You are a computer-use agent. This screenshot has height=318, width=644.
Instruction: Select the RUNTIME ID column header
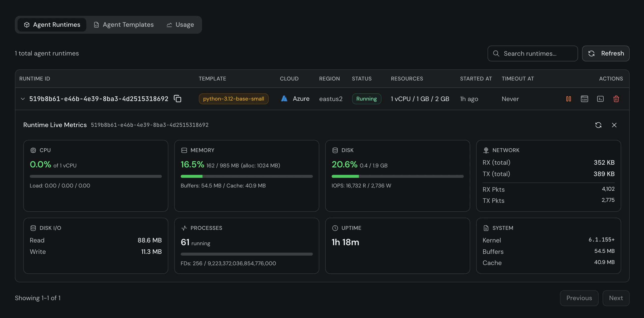pyautogui.click(x=34, y=79)
